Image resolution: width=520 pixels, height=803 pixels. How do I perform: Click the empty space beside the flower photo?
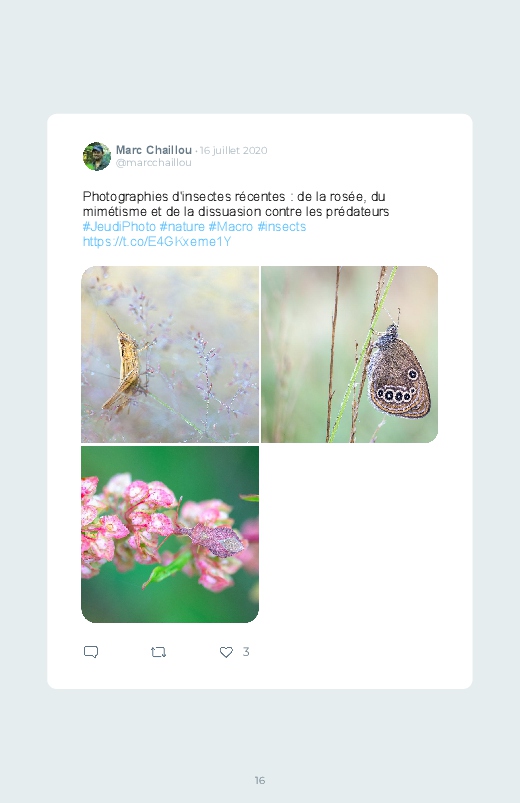pos(349,534)
